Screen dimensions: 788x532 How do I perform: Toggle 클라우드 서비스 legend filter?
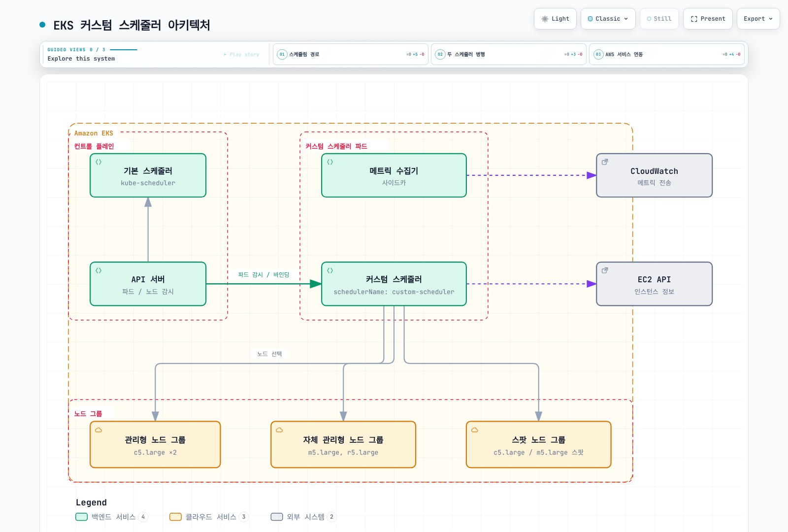click(x=209, y=517)
